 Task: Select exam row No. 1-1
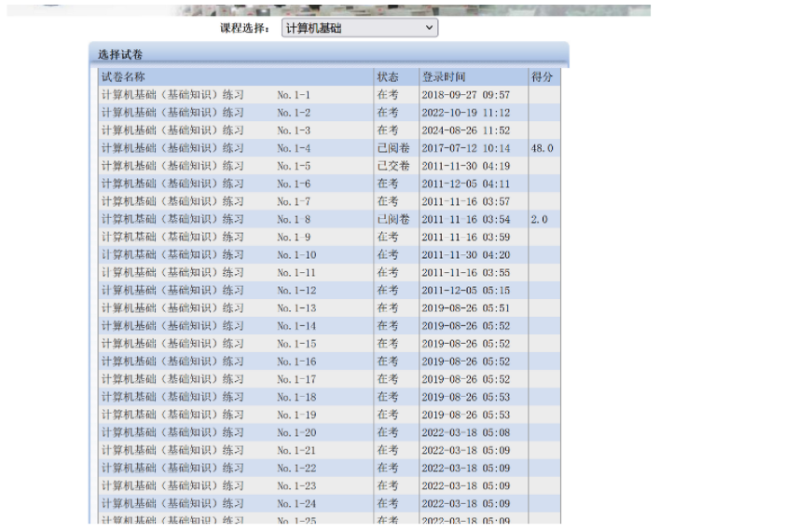(x=329, y=95)
